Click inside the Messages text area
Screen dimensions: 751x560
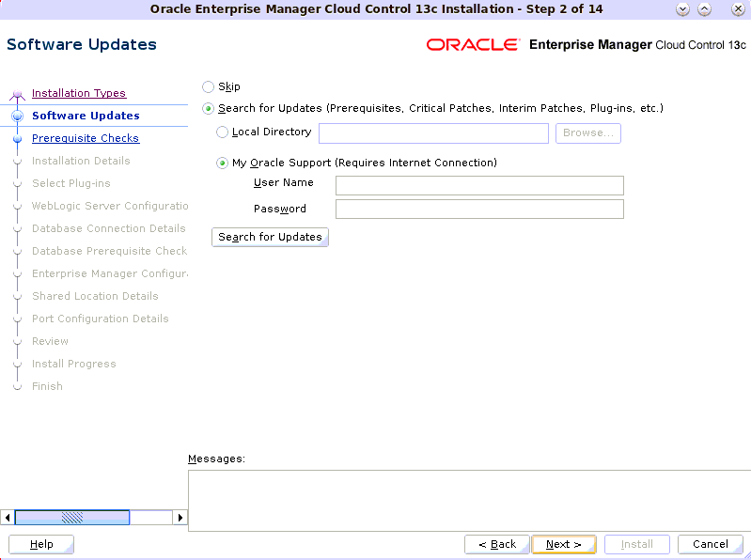(469, 501)
